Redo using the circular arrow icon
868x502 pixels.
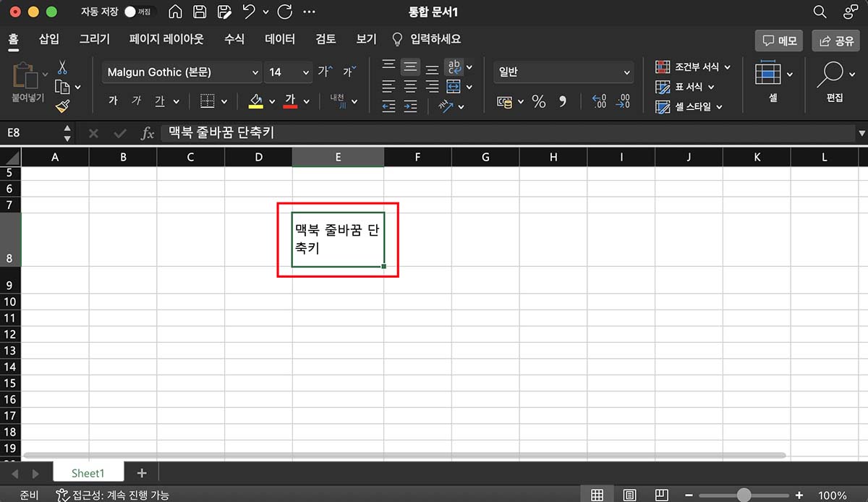tap(285, 12)
